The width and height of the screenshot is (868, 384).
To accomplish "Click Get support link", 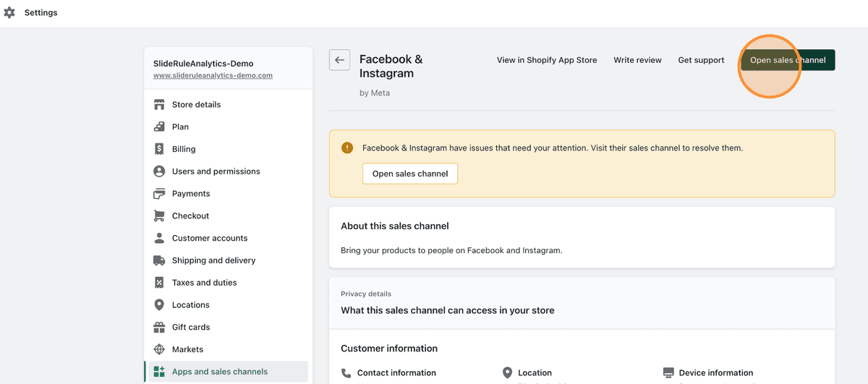I will pyautogui.click(x=701, y=60).
